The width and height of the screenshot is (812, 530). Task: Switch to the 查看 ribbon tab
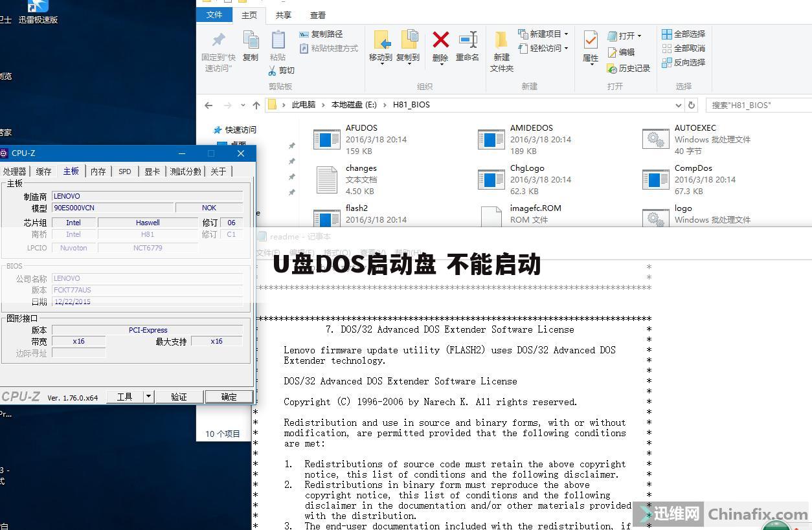pyautogui.click(x=317, y=15)
